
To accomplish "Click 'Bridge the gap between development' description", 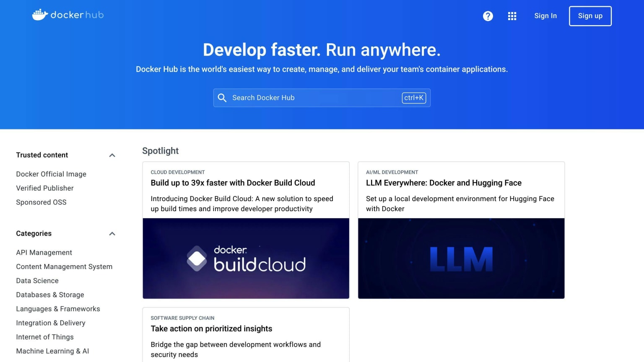I will coord(236,349).
